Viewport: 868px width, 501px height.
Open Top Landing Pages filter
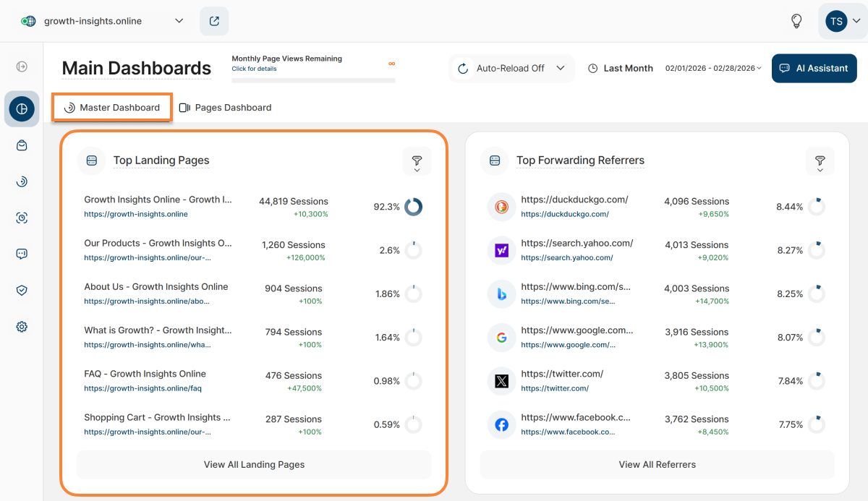click(x=417, y=161)
